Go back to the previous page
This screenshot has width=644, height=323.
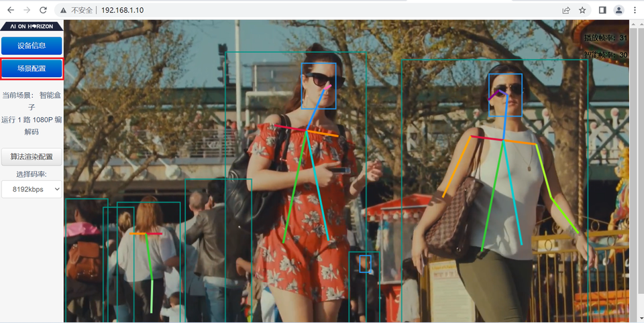(11, 10)
